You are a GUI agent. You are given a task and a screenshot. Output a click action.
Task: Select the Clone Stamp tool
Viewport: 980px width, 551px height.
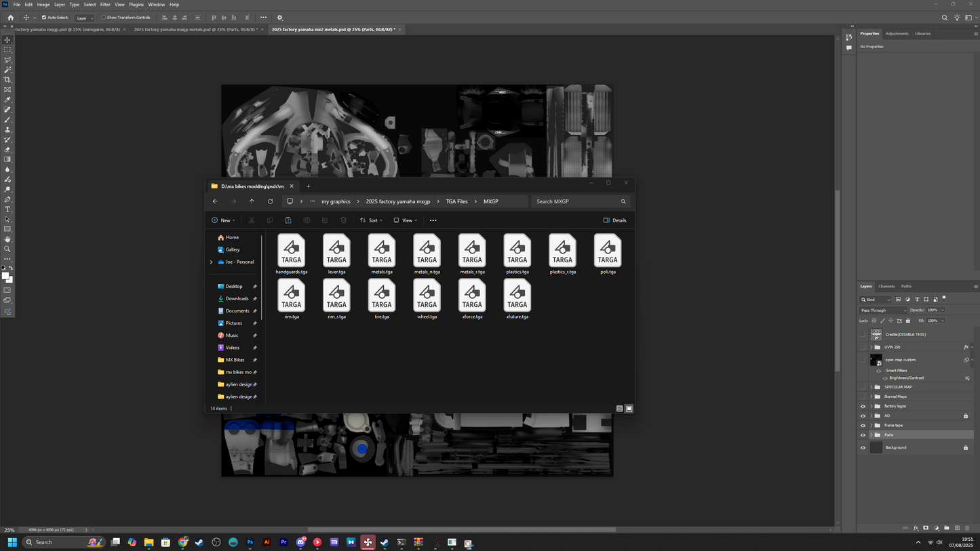pos(7,129)
